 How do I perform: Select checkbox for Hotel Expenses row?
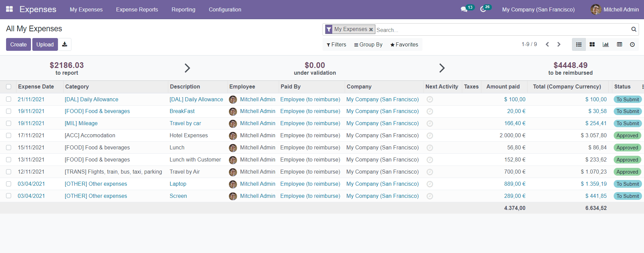coord(9,136)
